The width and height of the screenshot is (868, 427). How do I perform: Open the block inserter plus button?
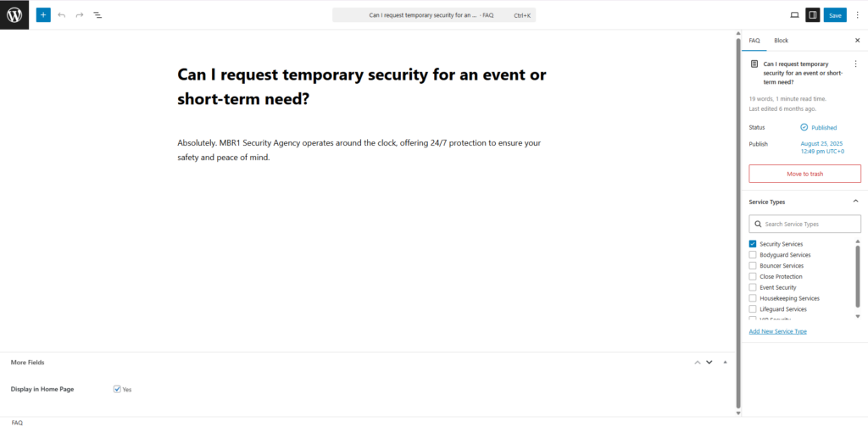43,15
